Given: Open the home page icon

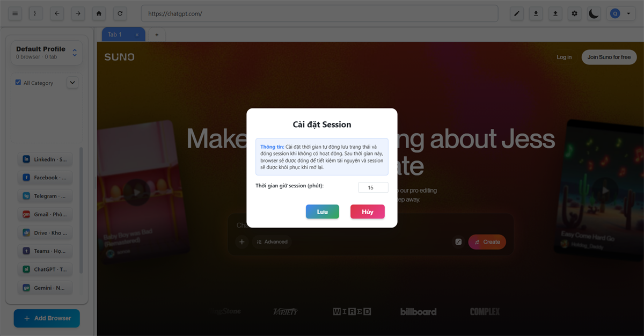Looking at the screenshot, I should tap(99, 13).
